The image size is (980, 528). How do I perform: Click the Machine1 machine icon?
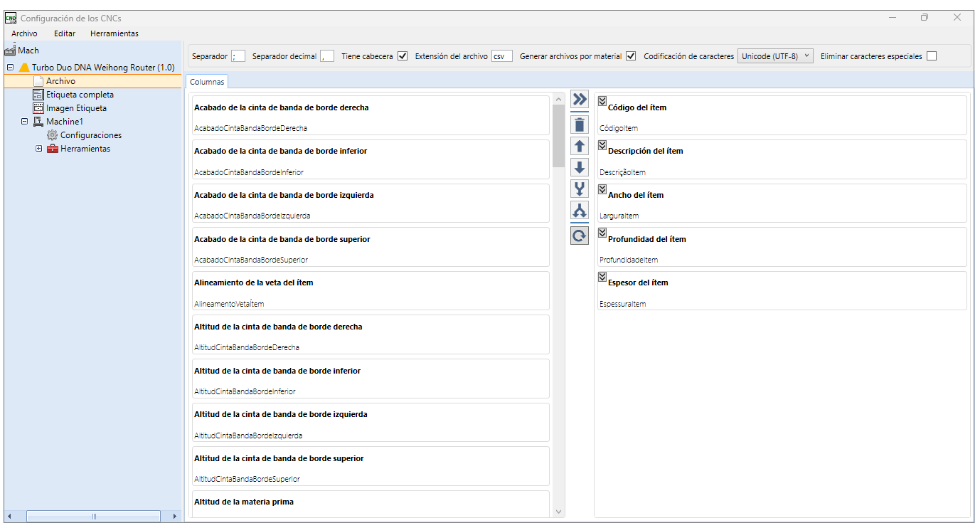tap(38, 122)
